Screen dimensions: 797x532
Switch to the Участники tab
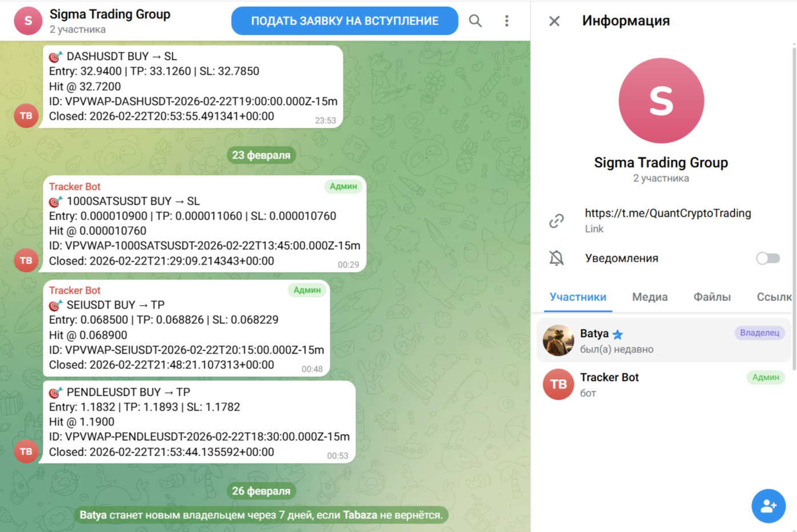point(578,297)
